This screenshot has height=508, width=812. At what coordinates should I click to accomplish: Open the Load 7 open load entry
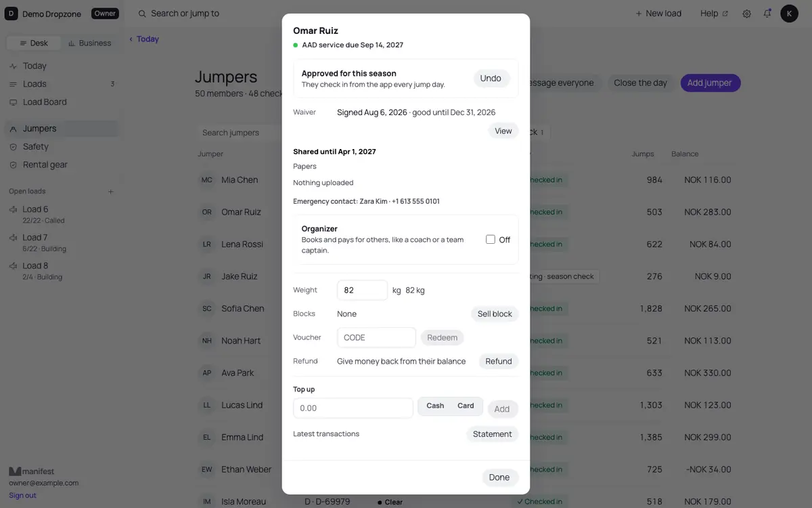[x=62, y=242]
